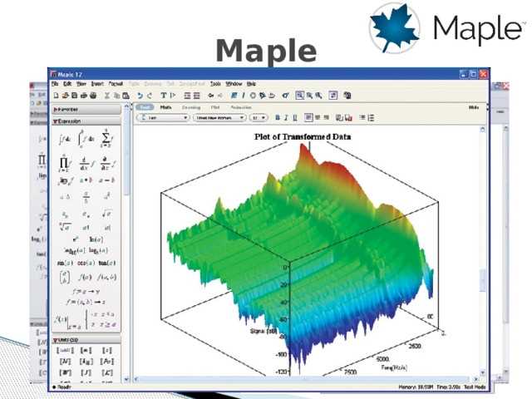Save the worksheet with the disk icon
The width and height of the screenshot is (532, 399).
point(75,96)
